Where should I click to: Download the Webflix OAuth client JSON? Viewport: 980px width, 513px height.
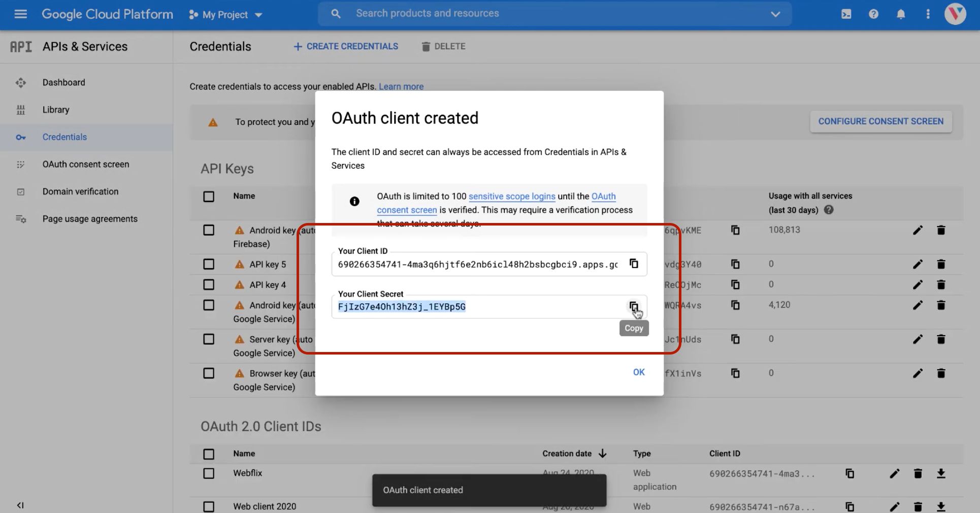click(941, 473)
